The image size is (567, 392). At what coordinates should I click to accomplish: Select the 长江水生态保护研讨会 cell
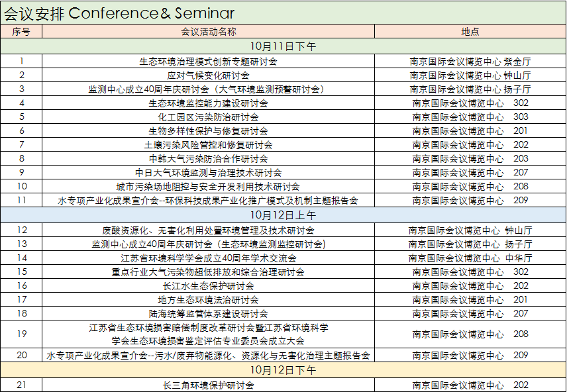(208, 286)
